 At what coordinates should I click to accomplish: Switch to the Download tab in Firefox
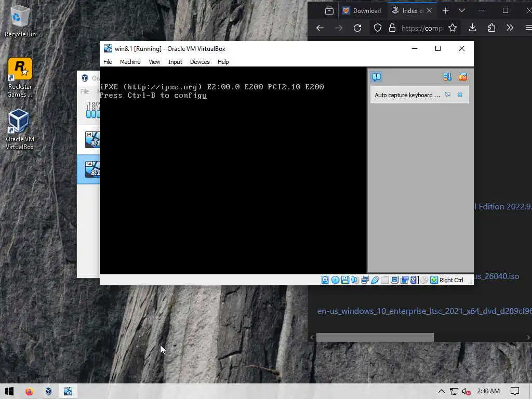click(362, 10)
